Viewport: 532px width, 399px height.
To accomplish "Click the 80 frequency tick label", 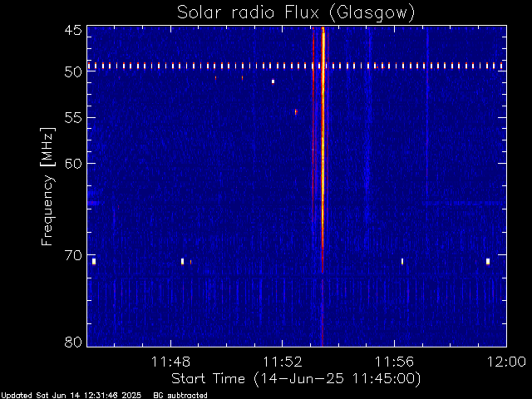I will (73, 342).
